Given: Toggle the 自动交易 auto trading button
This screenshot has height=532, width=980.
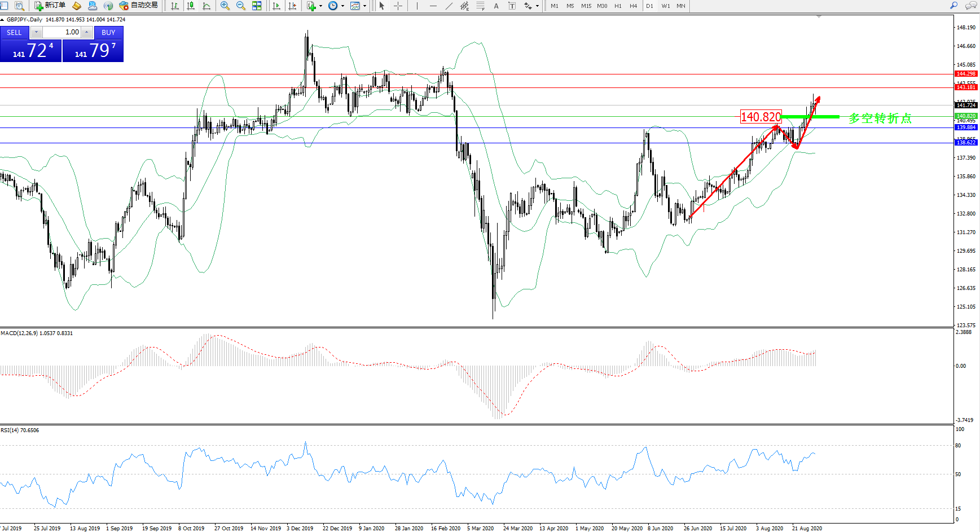Looking at the screenshot, I should 139,6.
